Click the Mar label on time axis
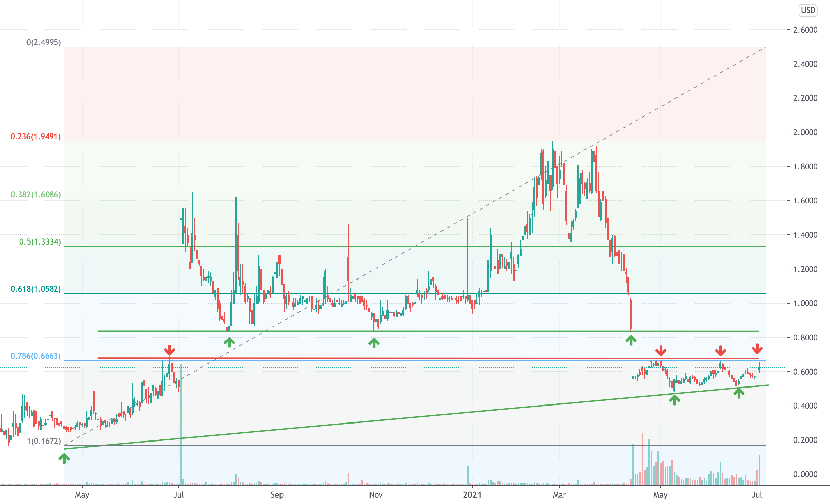The width and height of the screenshot is (830, 504). coord(559,495)
